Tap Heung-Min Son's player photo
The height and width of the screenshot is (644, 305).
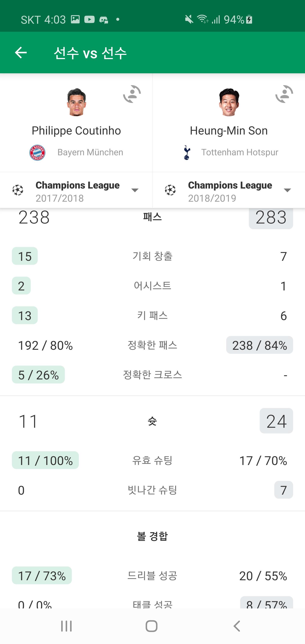pos(229,102)
